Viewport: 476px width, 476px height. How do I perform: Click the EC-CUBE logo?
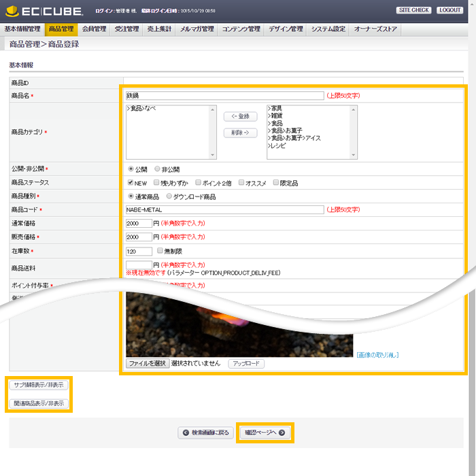pos(44,11)
